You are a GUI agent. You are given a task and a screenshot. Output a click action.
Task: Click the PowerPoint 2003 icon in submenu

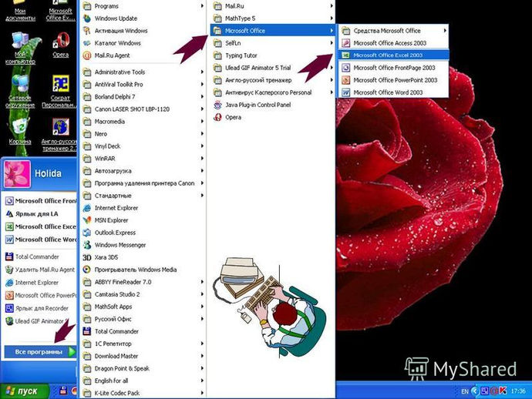(x=345, y=80)
